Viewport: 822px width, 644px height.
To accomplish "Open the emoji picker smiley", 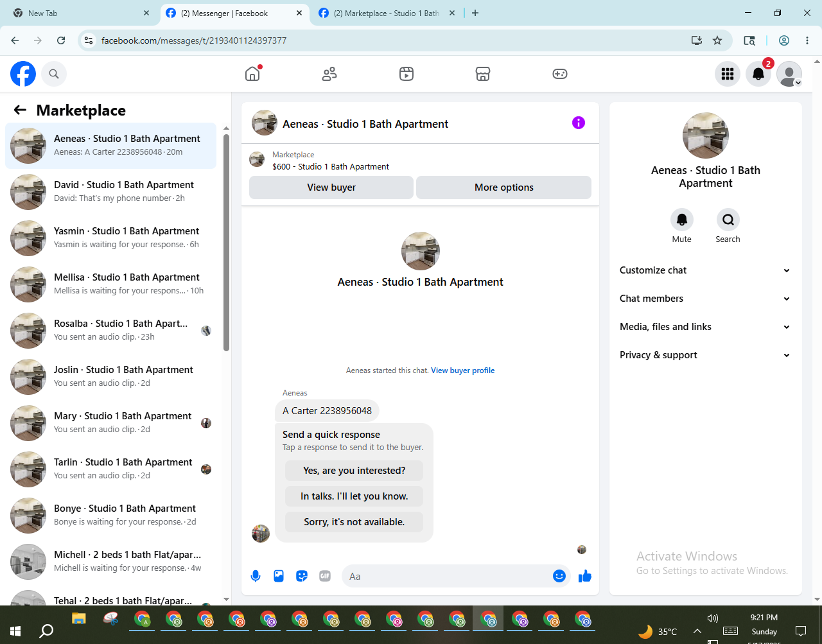I will click(x=559, y=576).
